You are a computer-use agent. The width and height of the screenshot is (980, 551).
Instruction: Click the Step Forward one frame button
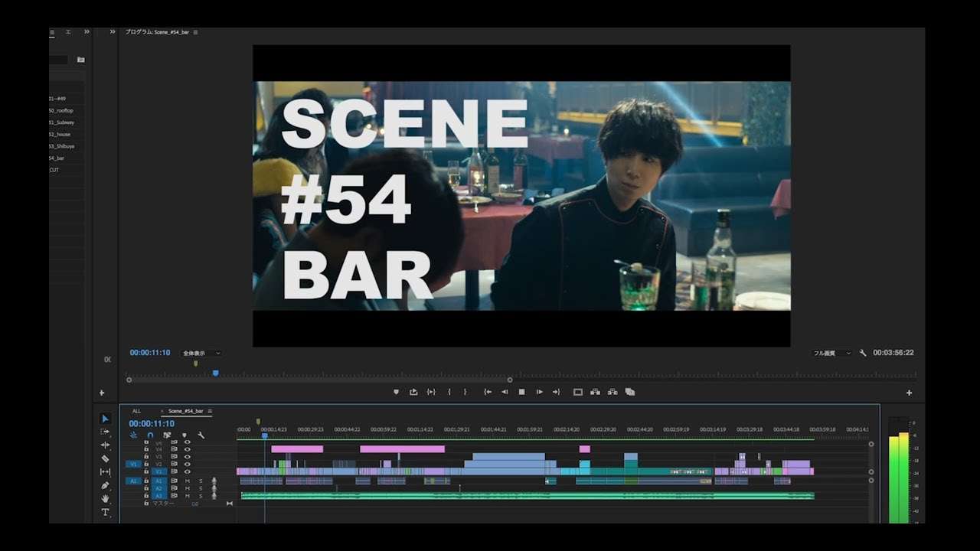[539, 392]
